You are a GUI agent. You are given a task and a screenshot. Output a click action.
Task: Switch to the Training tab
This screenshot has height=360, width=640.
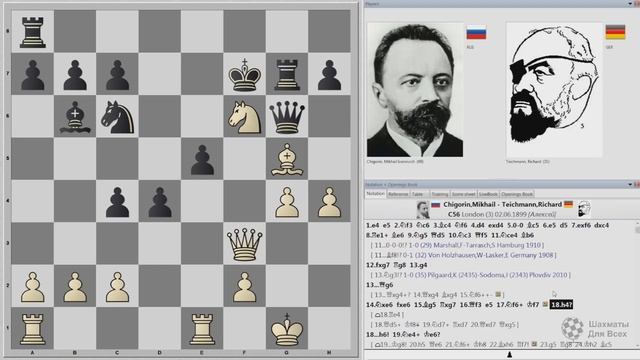coord(440,194)
